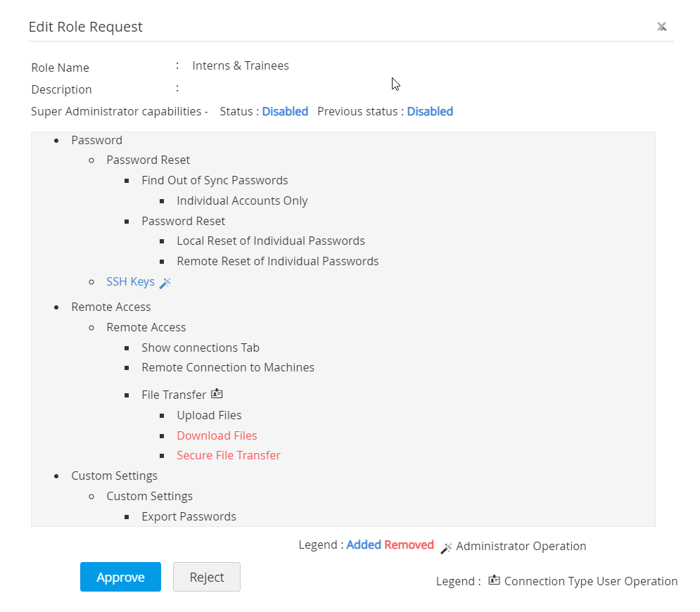Viewport: 700px width, 612px height.
Task: Reject the role edit request
Action: coord(207,577)
